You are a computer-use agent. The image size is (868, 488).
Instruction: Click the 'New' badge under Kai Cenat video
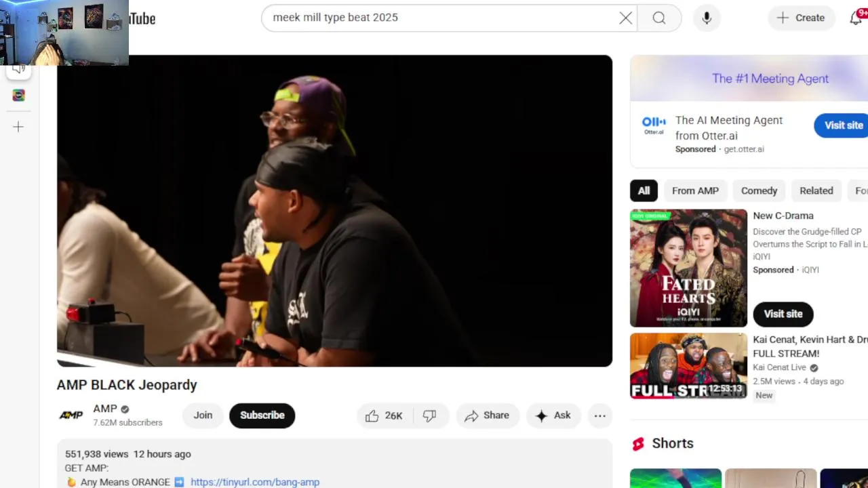(764, 395)
